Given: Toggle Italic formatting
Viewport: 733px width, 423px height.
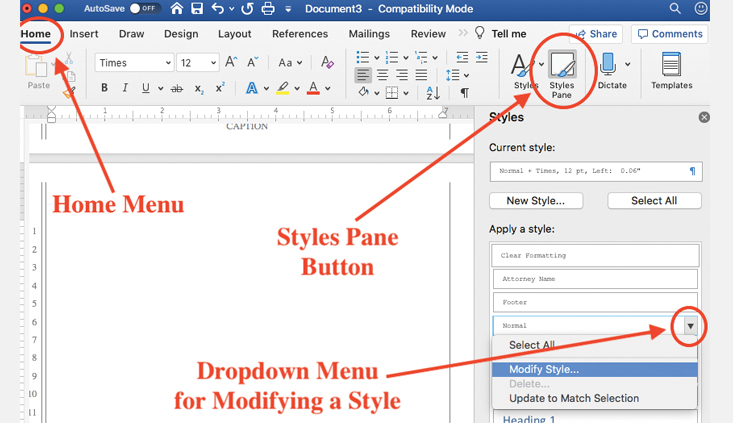Looking at the screenshot, I should pyautogui.click(x=125, y=89).
